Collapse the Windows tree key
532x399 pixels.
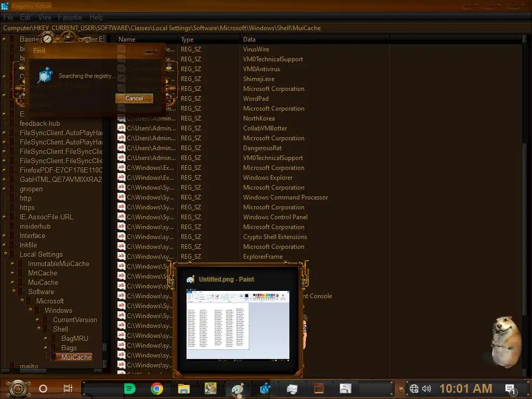click(x=31, y=310)
